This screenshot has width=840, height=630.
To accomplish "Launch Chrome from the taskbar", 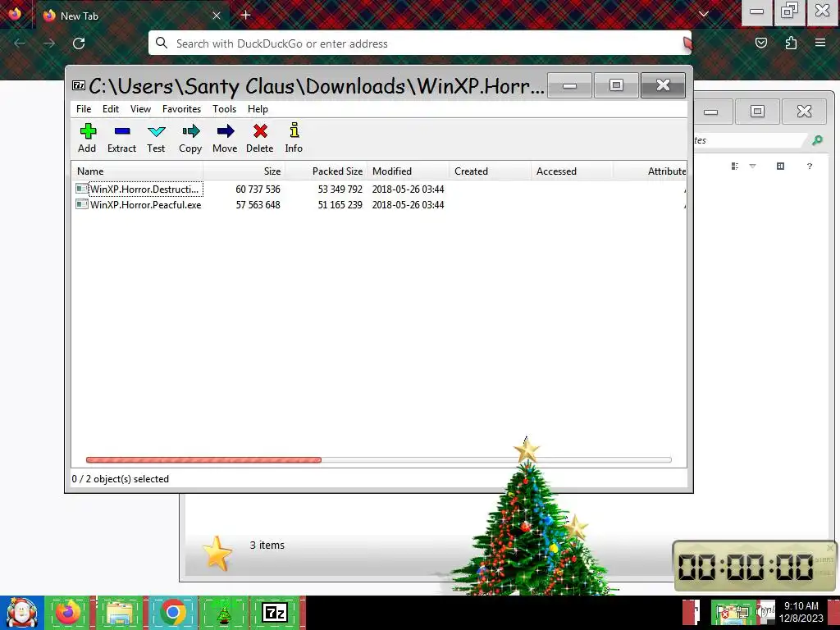I will 172,612.
